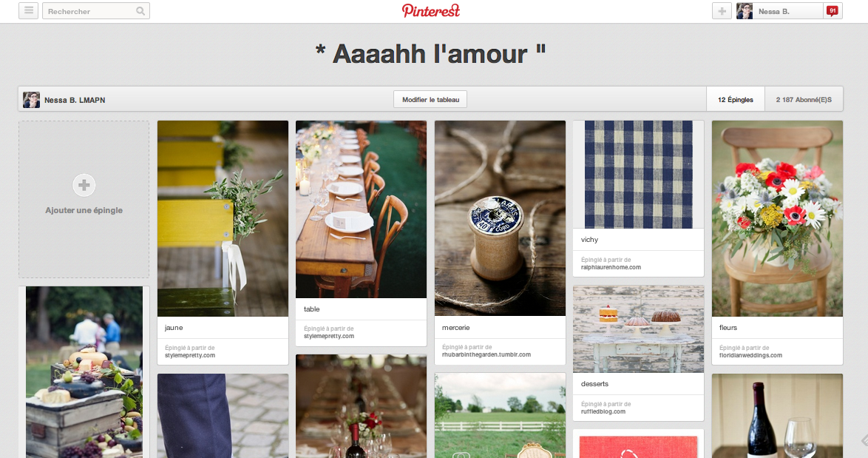
Task: Click the Modifier le tableau button
Action: 431,100
